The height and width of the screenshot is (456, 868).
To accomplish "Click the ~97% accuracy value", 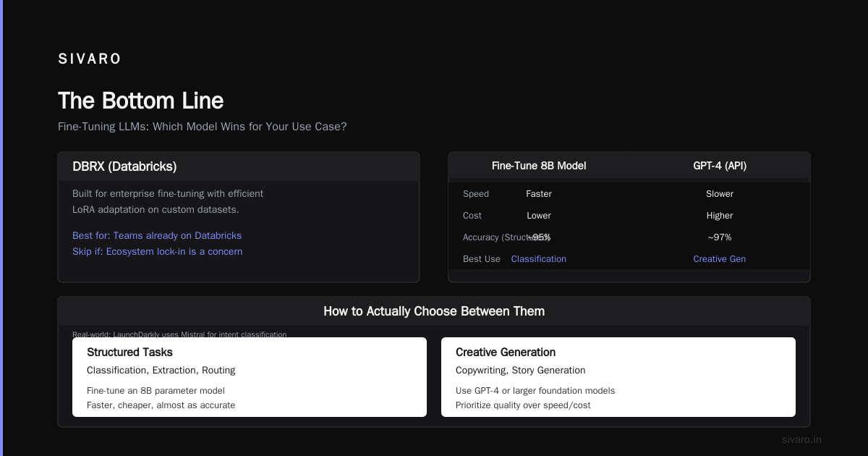I will (x=720, y=237).
